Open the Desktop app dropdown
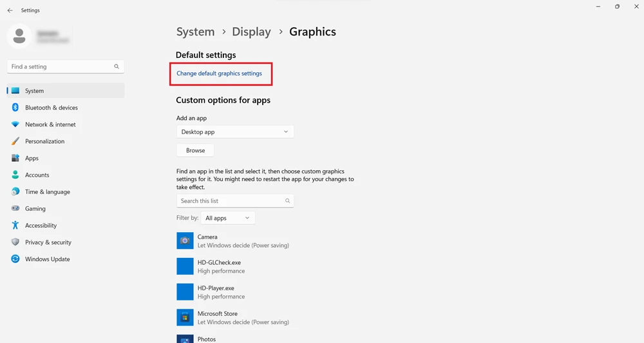Screen dimensions: 644x343 pos(235,132)
